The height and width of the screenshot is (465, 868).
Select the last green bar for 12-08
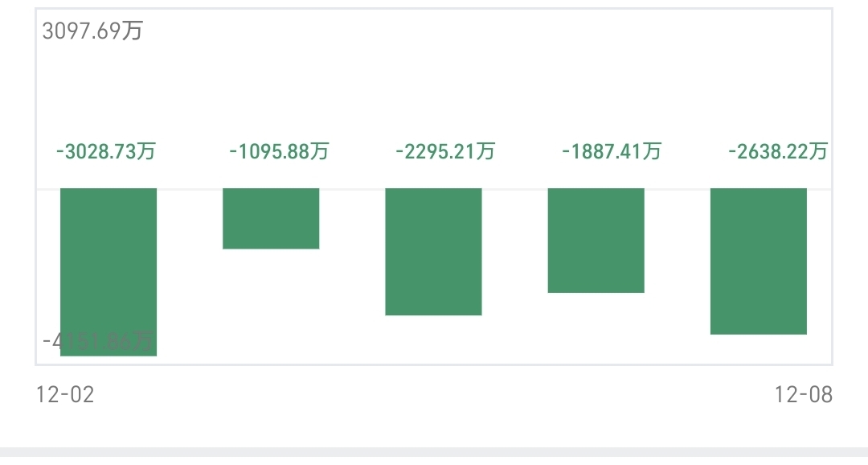pyautogui.click(x=759, y=261)
